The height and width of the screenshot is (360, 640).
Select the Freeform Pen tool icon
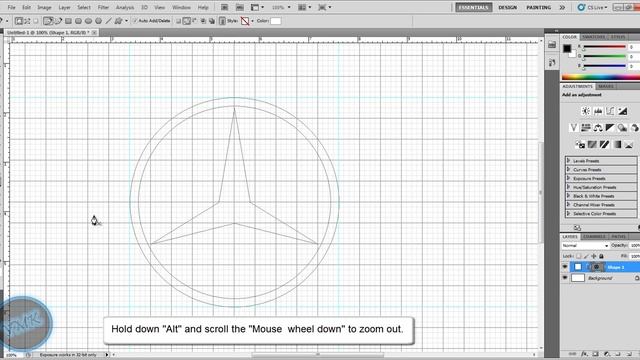coord(58,21)
